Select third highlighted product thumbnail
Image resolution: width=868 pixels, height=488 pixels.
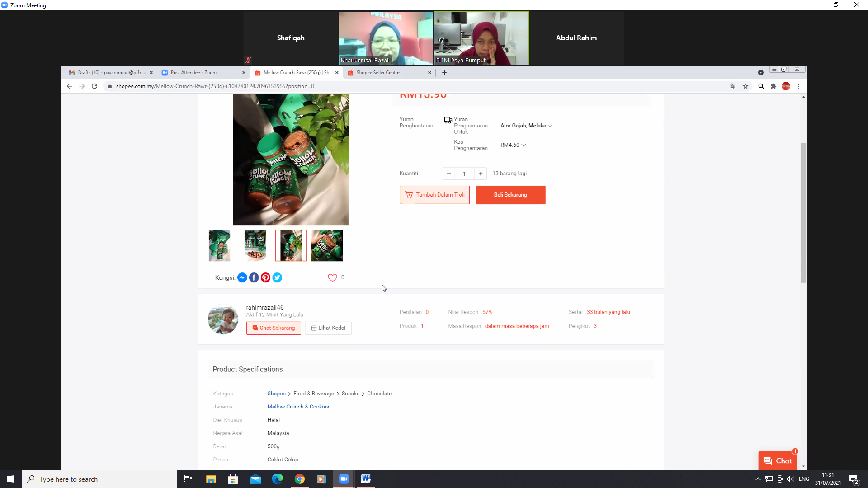click(291, 245)
